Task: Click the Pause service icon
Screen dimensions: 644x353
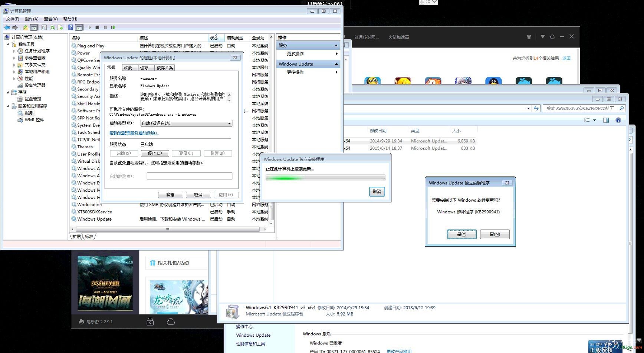Action: pyautogui.click(x=105, y=27)
